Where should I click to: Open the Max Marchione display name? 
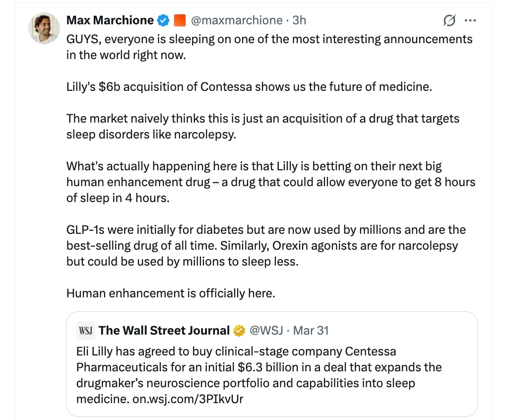pyautogui.click(x=110, y=20)
